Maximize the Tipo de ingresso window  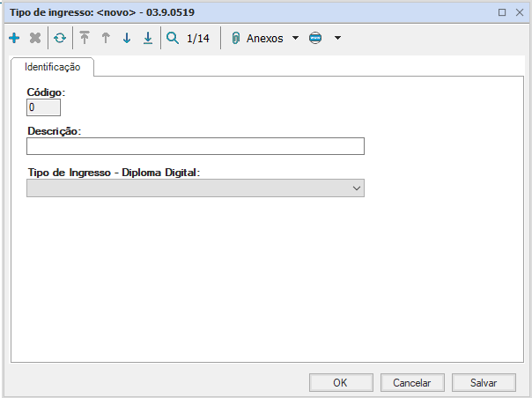click(x=502, y=12)
